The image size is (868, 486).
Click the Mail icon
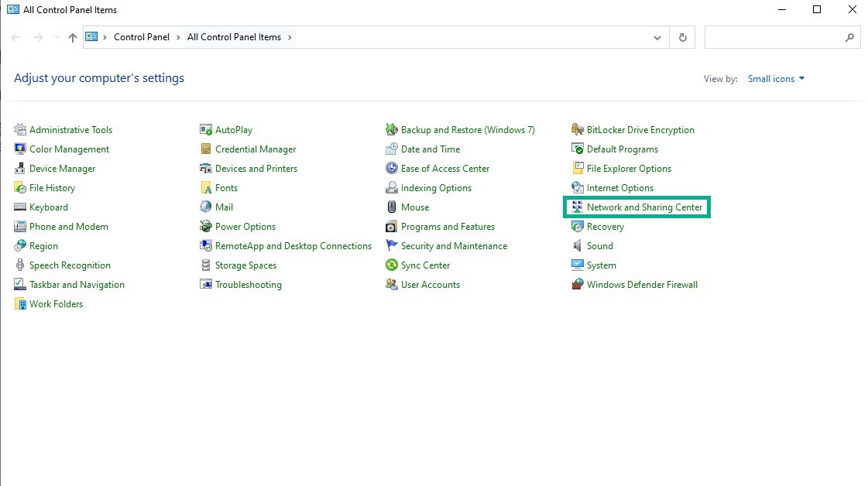[206, 207]
